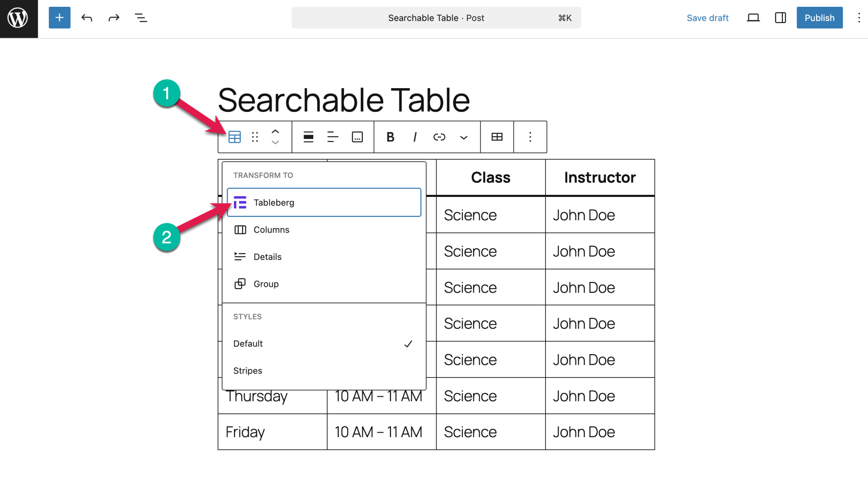Click the Table block transform icon
The width and height of the screenshot is (868, 488).
click(x=234, y=137)
